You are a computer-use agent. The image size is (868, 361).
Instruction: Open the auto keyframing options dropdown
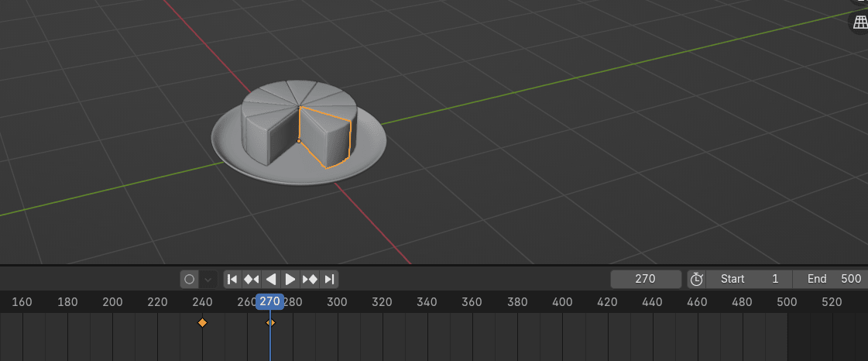coord(208,279)
